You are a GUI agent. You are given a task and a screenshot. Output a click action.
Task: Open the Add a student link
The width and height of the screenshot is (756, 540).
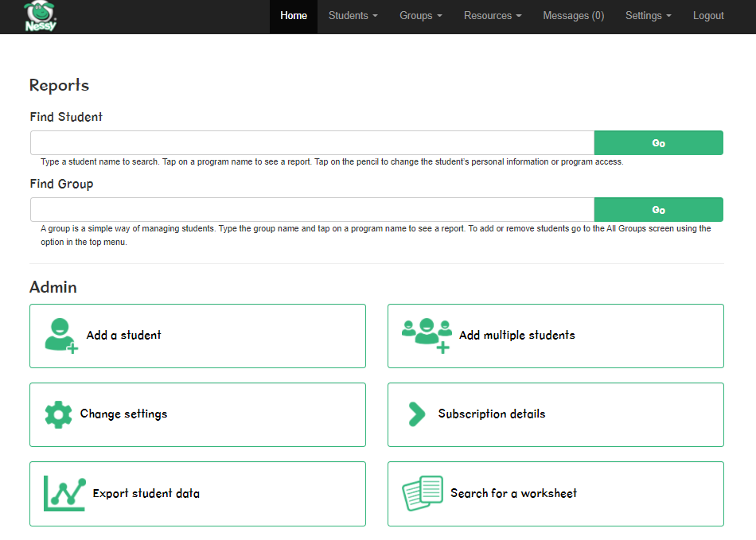coord(197,336)
